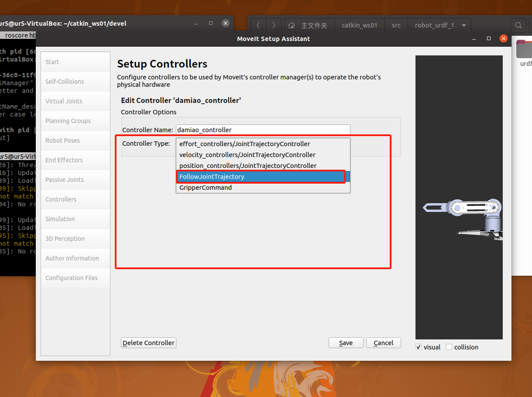Edit the Controller Name field
This screenshot has width=532, height=397.
[263, 130]
